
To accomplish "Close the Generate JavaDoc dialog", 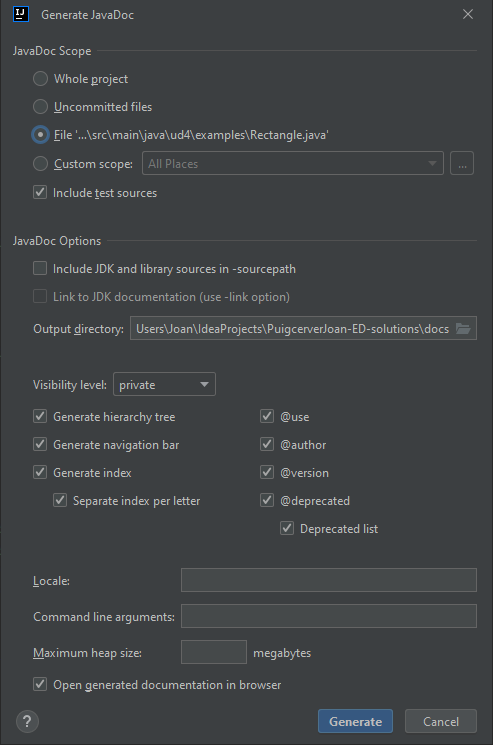I will (x=468, y=14).
